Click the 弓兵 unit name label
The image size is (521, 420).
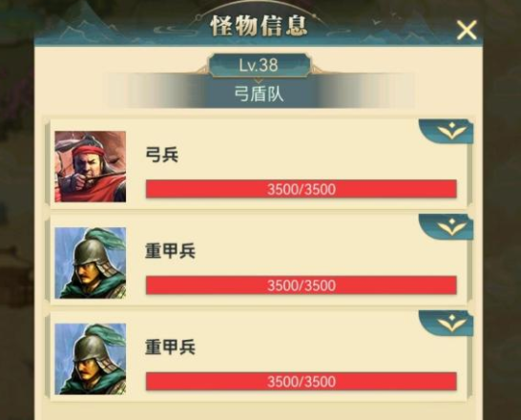tap(162, 155)
